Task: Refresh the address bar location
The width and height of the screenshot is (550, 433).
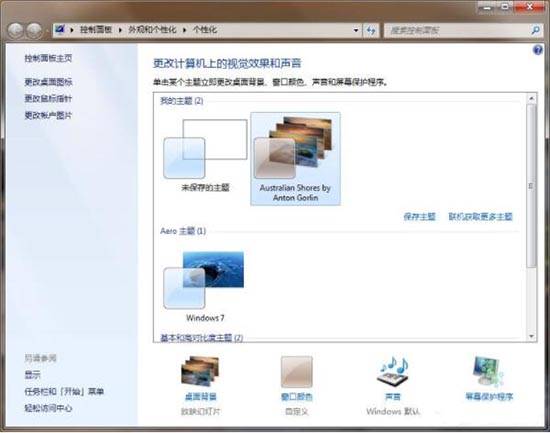Action: [371, 30]
